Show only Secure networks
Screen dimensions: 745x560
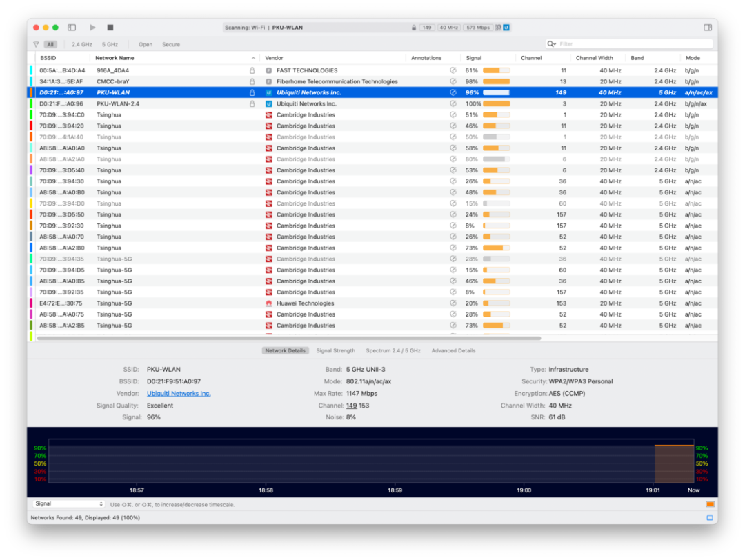pos(171,44)
